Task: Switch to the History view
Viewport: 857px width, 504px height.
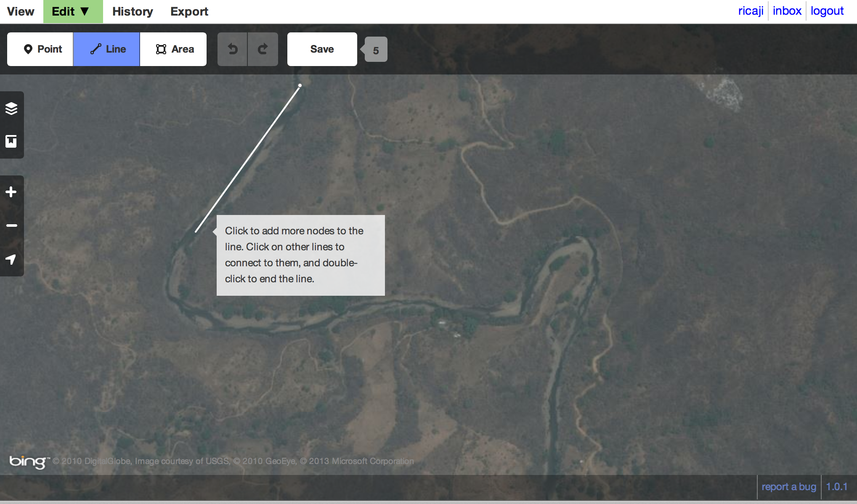Action: coord(133,11)
